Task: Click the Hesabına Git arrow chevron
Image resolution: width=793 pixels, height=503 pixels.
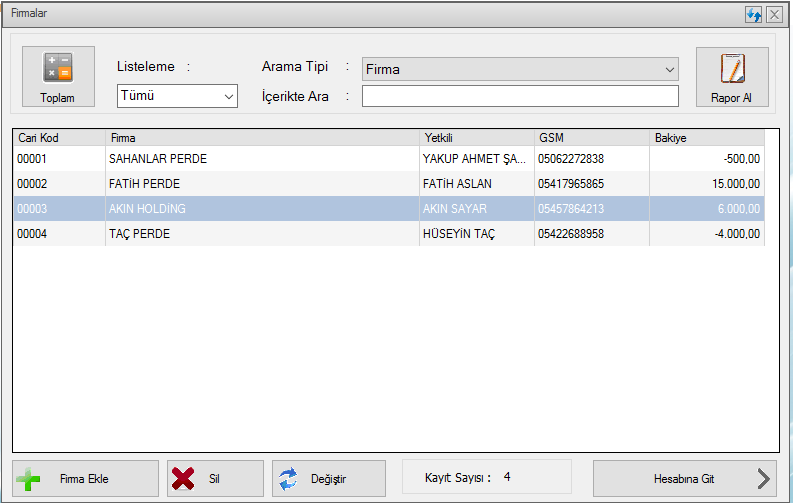Action: [764, 479]
